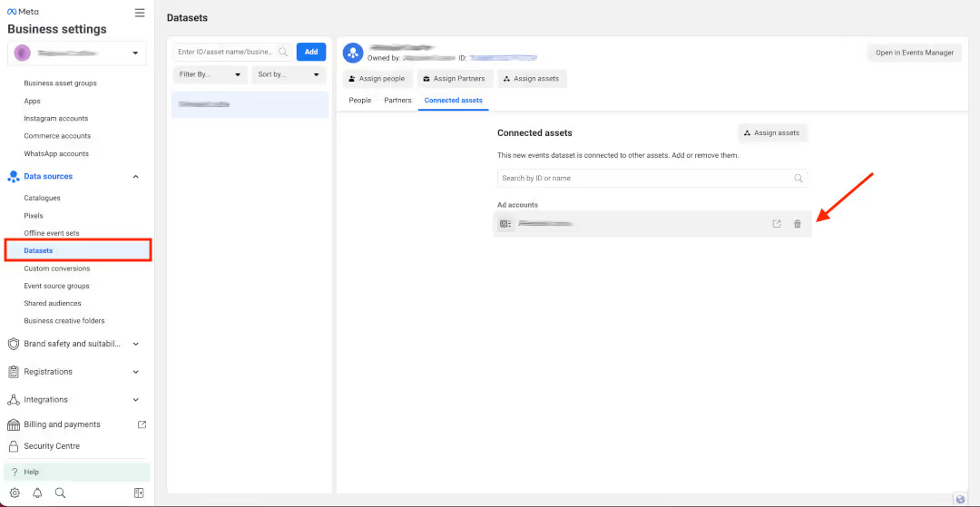Open Offline event sets
The height and width of the screenshot is (507, 980).
coord(51,233)
